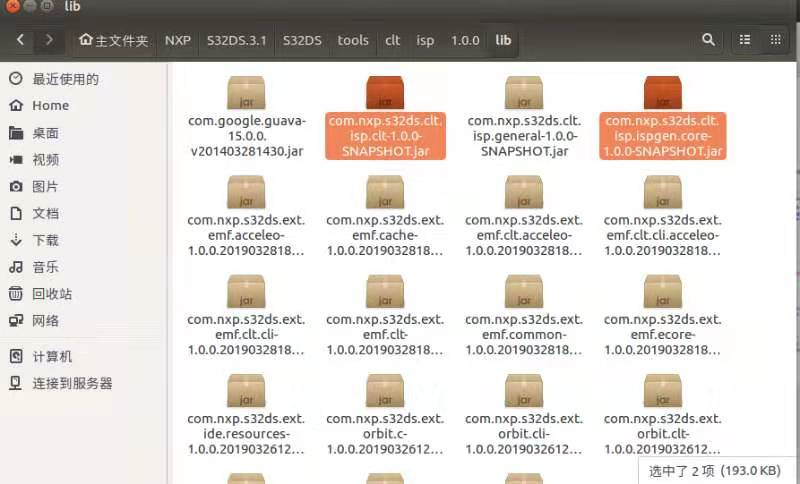The height and width of the screenshot is (484, 800).
Task: Select emf.clt- jar file icon
Action: pos(385,292)
